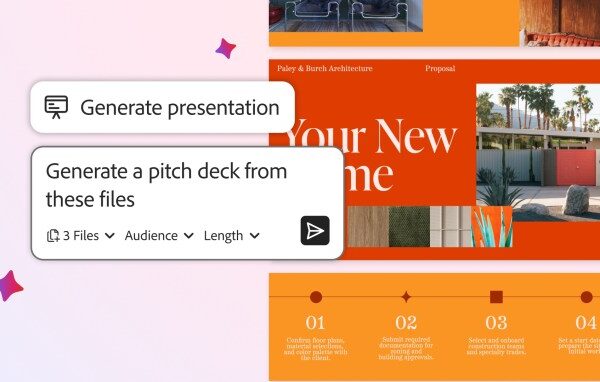Image resolution: width=600 pixels, height=382 pixels.
Task: Click the Paley & Burch Architecture text
Action: [x=324, y=69]
